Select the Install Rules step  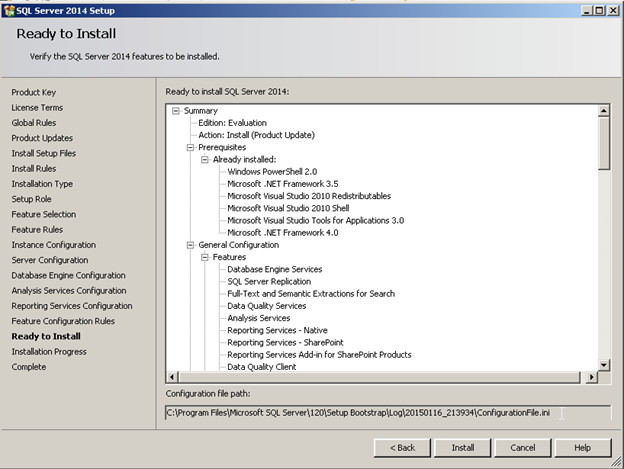coord(34,169)
